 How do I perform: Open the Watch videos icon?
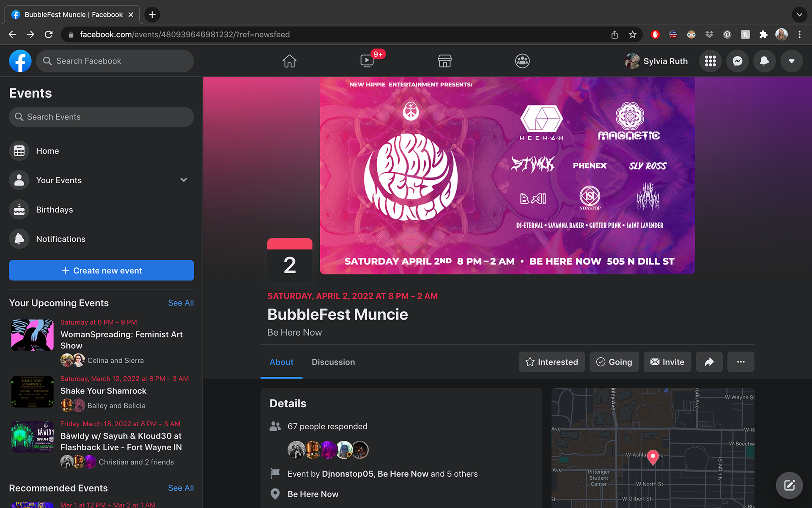[367, 61]
